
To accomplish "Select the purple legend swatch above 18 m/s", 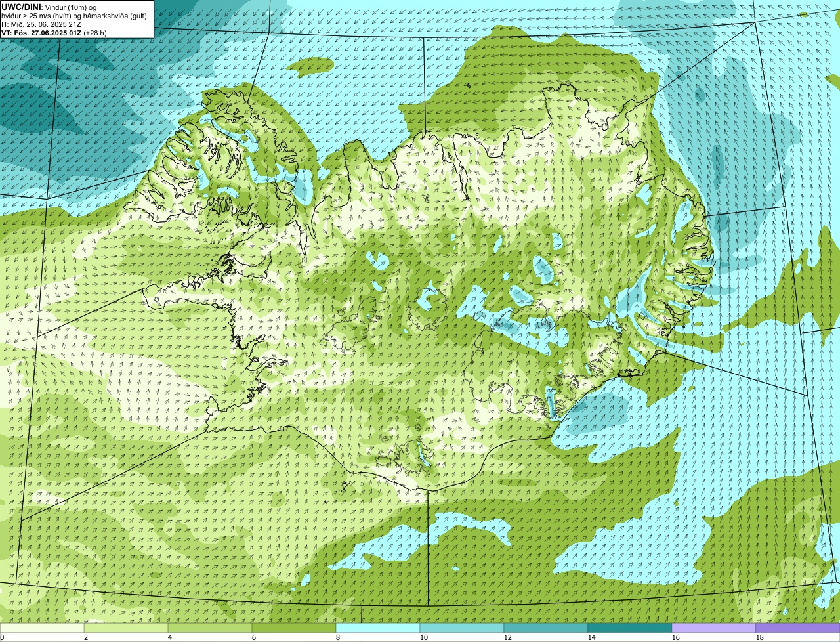I will pyautogui.click(x=798, y=628).
